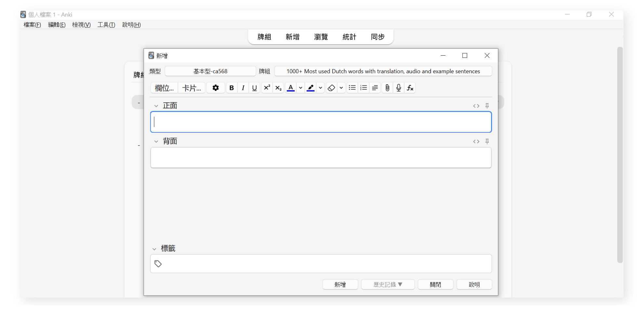The image size is (644, 309).
Task: Attach a picture or audio file
Action: point(387,88)
